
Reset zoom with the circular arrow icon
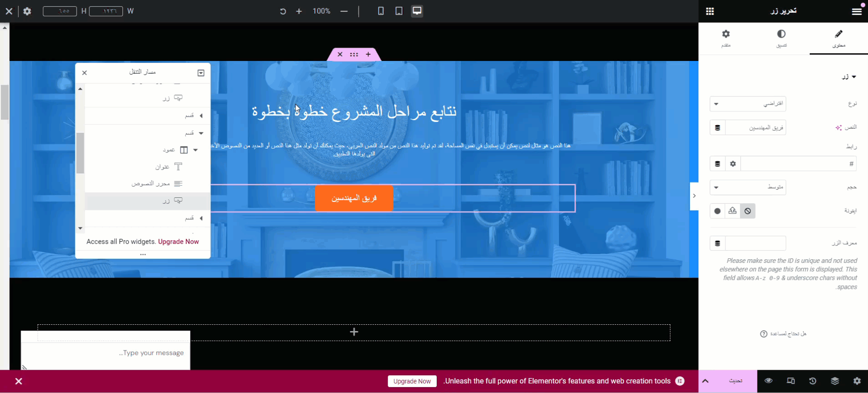283,11
